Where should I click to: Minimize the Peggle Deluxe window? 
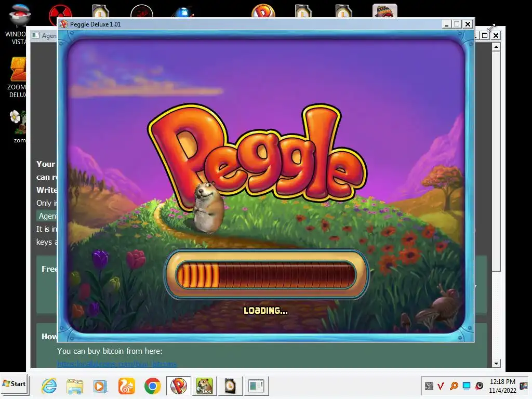pos(446,24)
